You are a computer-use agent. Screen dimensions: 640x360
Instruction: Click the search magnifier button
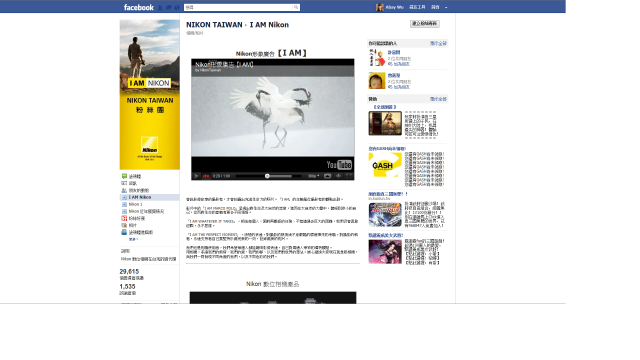point(296,7)
